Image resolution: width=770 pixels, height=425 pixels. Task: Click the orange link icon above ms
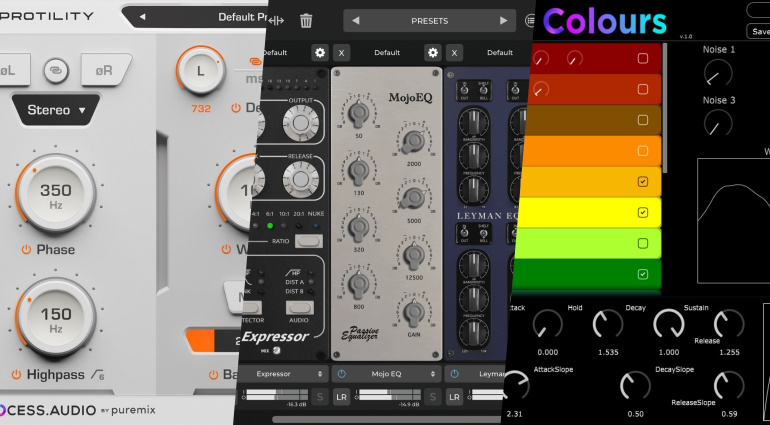[255, 61]
